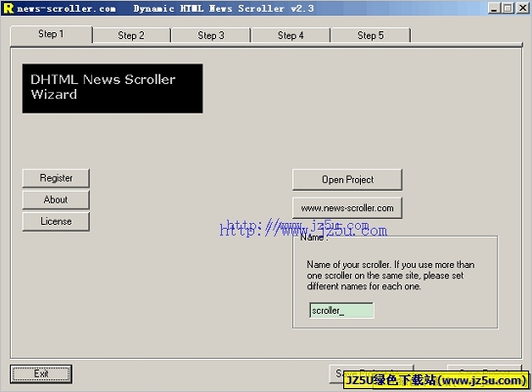The height and width of the screenshot is (392, 532).
Task: Select the Step 4 tab
Action: coord(290,35)
